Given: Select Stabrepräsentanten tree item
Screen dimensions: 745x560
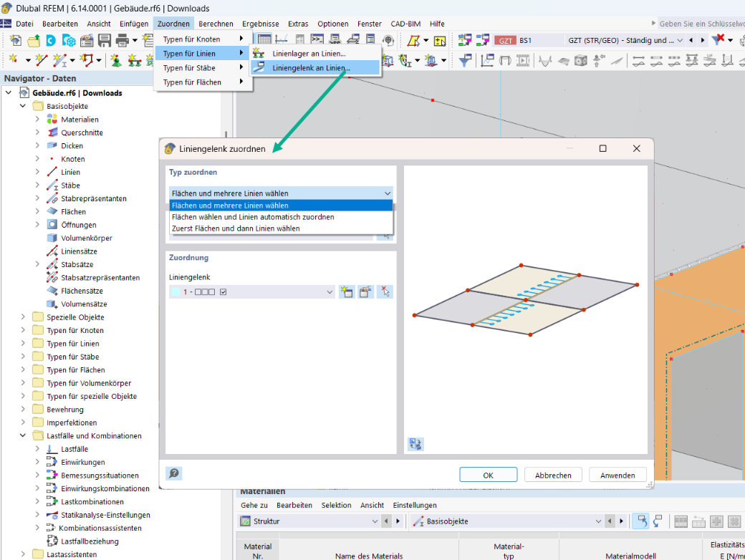Looking at the screenshot, I should pyautogui.click(x=94, y=198).
